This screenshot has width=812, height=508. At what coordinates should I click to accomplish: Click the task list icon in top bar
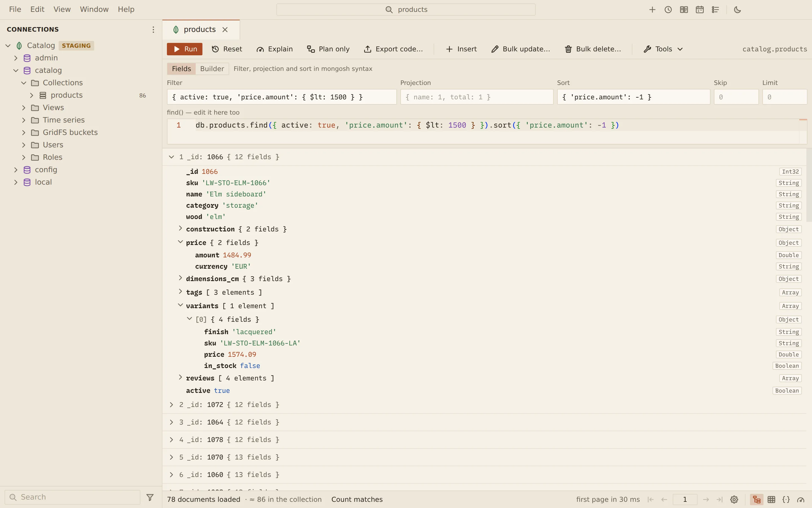point(715,10)
